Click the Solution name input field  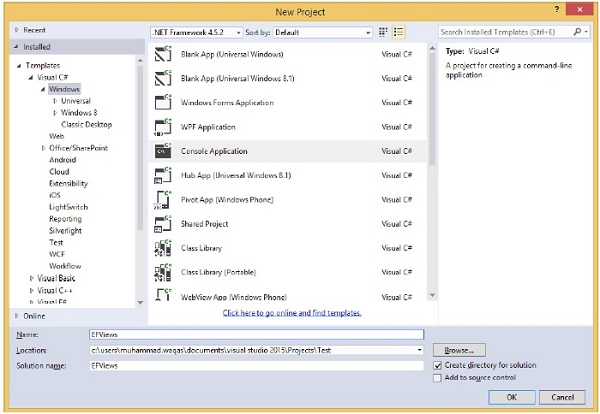click(x=256, y=366)
